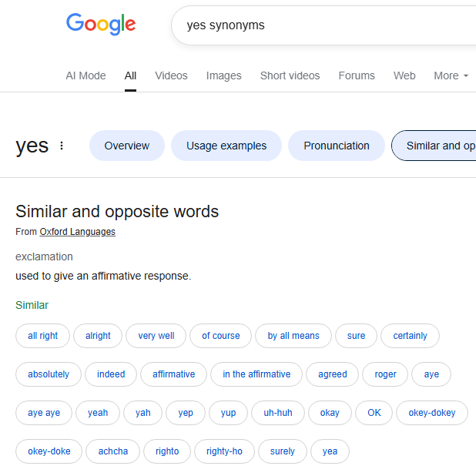Select the 'in the affirmative' synonym
The width and height of the screenshot is (476, 476).
click(x=256, y=374)
